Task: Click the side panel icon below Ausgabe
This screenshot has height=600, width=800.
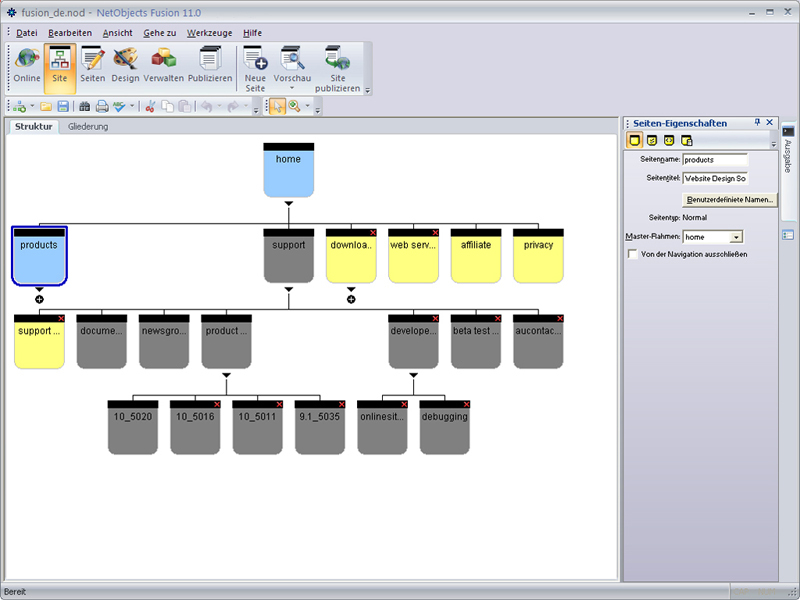Action: coord(788,235)
